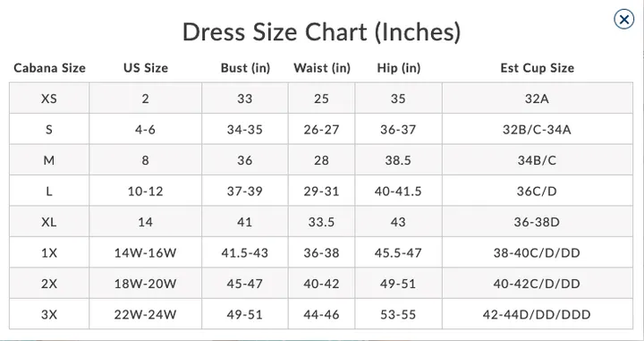Select the 3X size cell

point(49,314)
